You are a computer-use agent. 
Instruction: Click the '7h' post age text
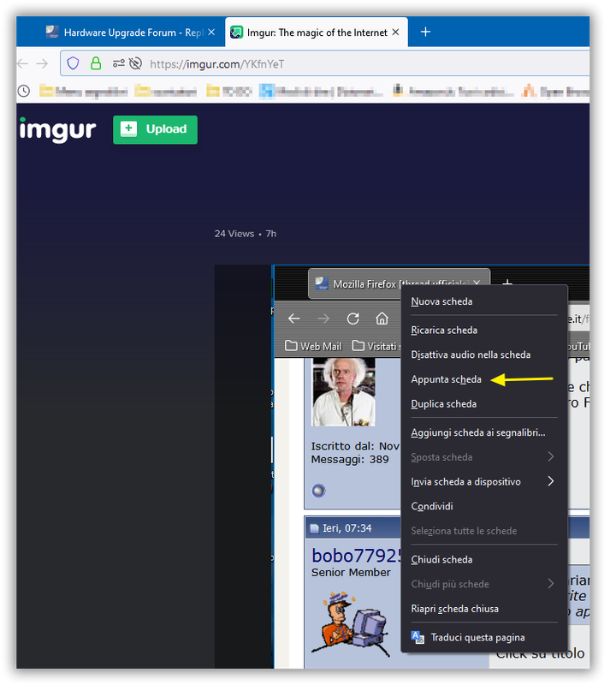pyautogui.click(x=270, y=234)
